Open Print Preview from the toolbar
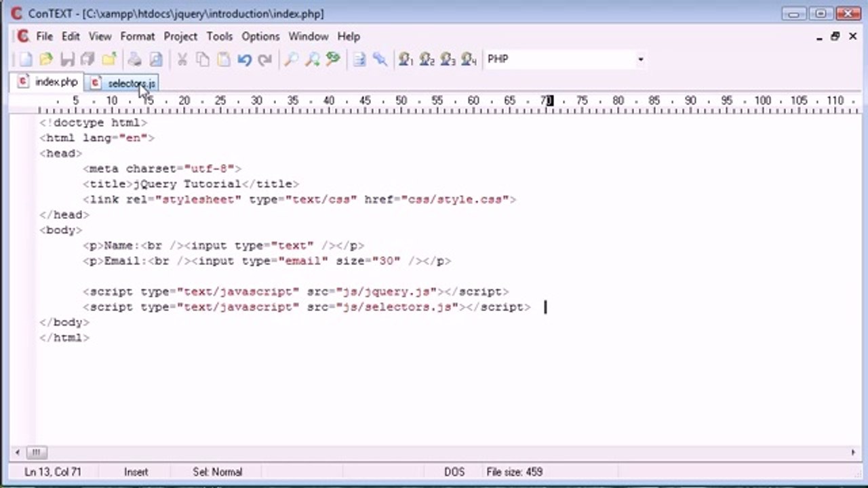 [156, 60]
